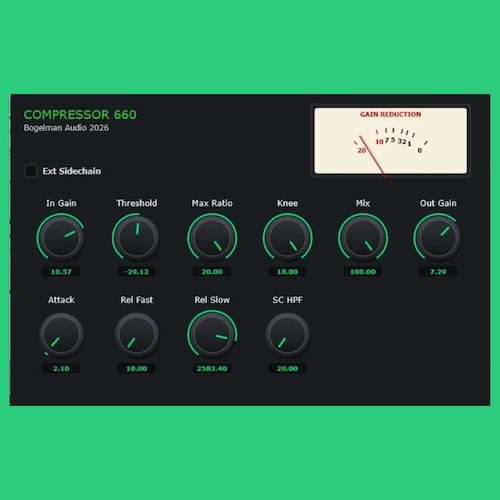
Task: Click the Ext Sidechain label
Action: (72, 171)
